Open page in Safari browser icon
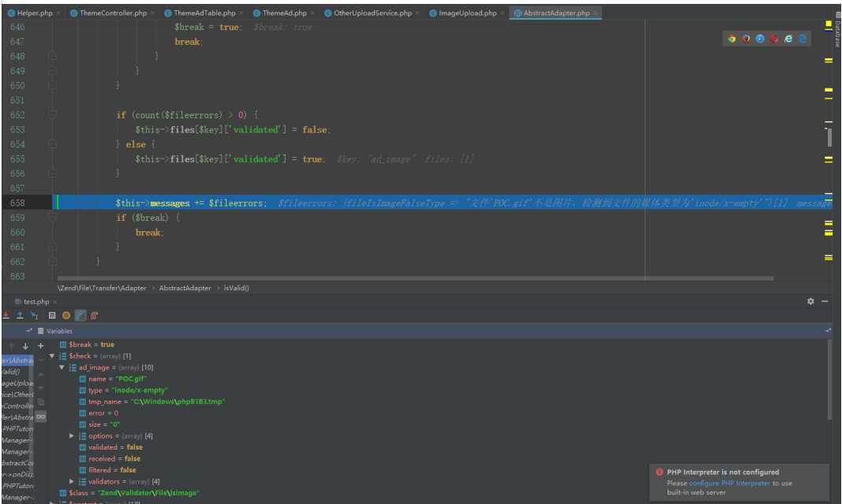This screenshot has width=842, height=504. pos(760,39)
